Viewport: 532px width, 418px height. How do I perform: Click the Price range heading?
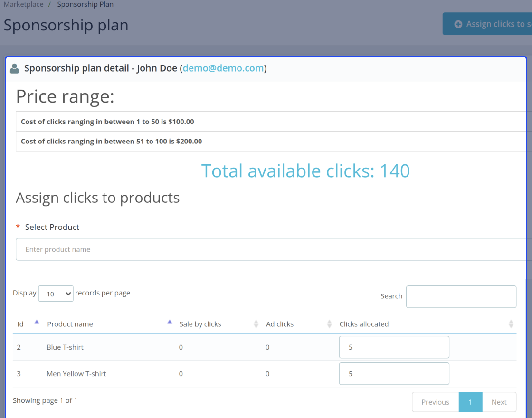[65, 96]
